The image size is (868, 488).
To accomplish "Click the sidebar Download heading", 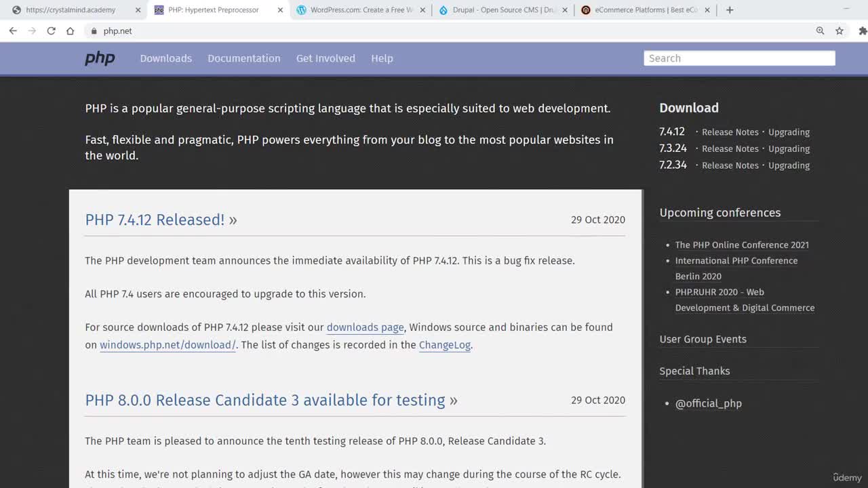I will pyautogui.click(x=689, y=108).
